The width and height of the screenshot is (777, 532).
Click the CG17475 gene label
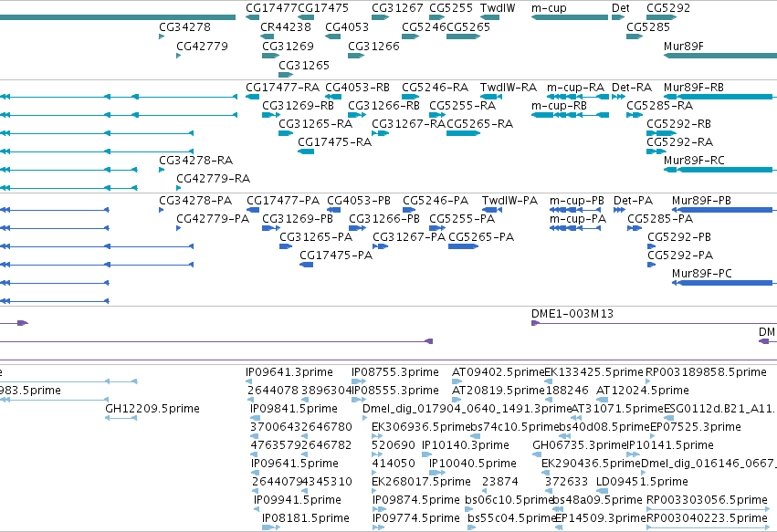pyautogui.click(x=323, y=8)
